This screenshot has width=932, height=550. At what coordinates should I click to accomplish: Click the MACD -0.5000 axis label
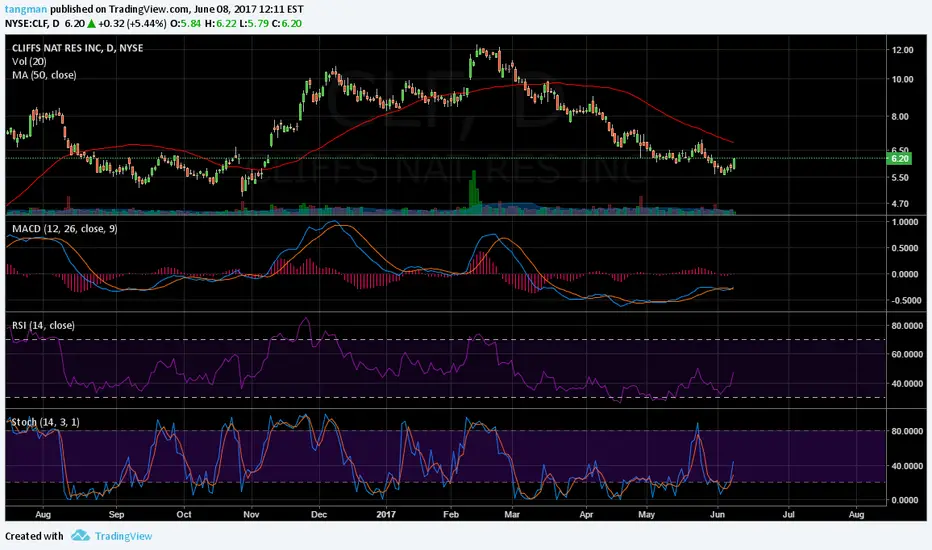click(x=905, y=300)
